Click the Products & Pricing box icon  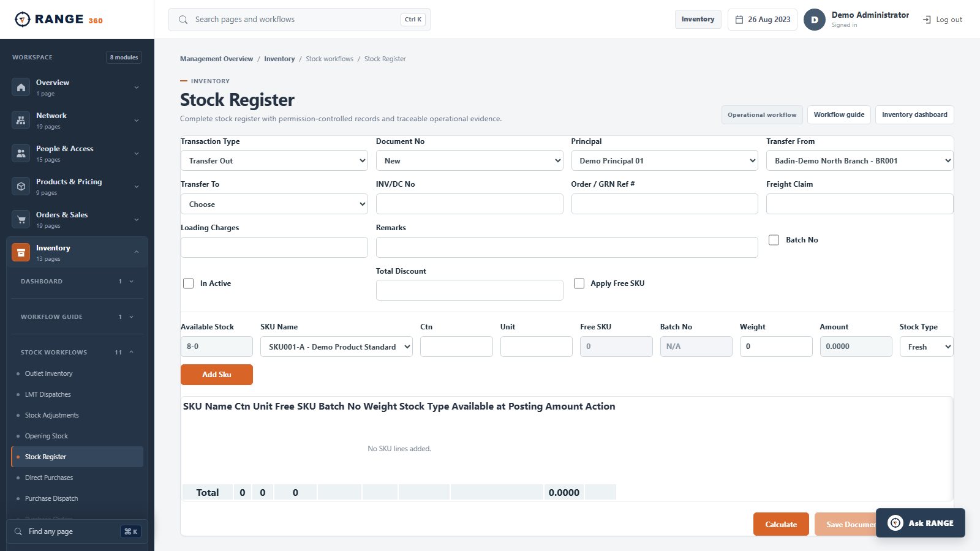tap(21, 186)
